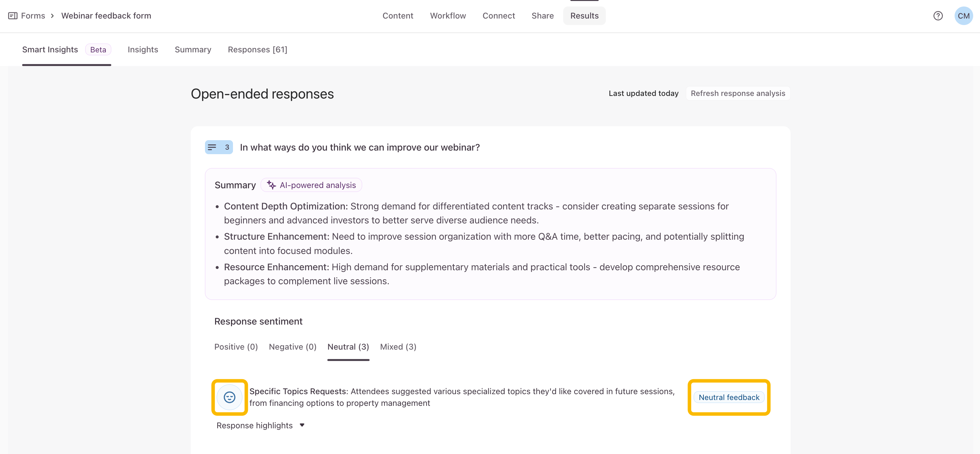Click Refresh response analysis button

(738, 93)
